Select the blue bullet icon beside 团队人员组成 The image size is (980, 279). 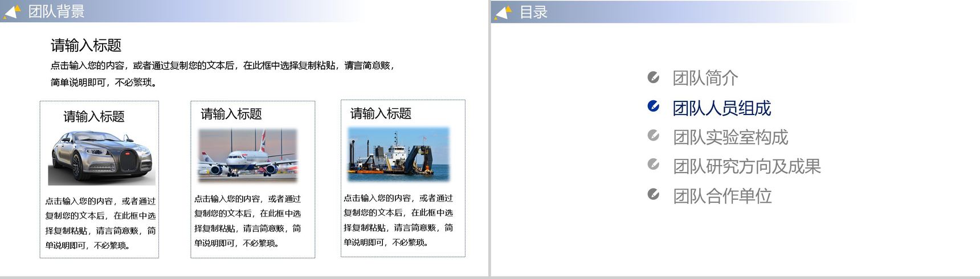(x=654, y=106)
